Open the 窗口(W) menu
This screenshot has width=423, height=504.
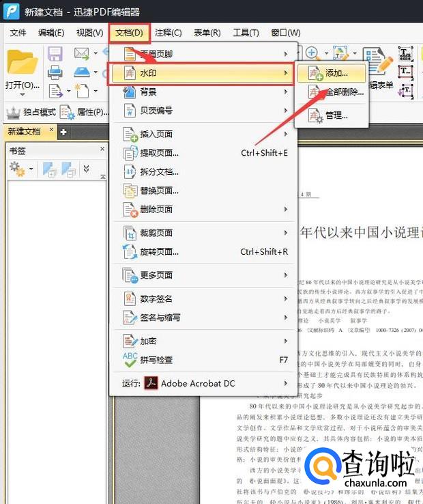coord(286,33)
